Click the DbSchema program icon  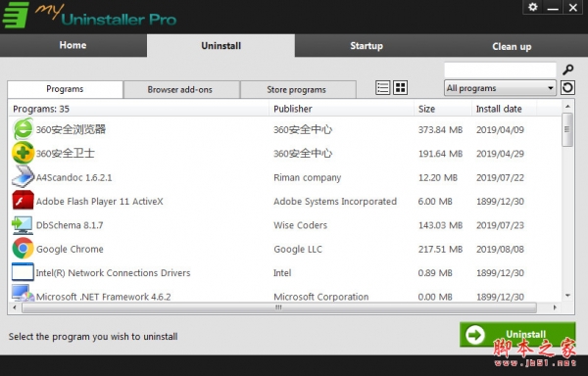point(23,225)
